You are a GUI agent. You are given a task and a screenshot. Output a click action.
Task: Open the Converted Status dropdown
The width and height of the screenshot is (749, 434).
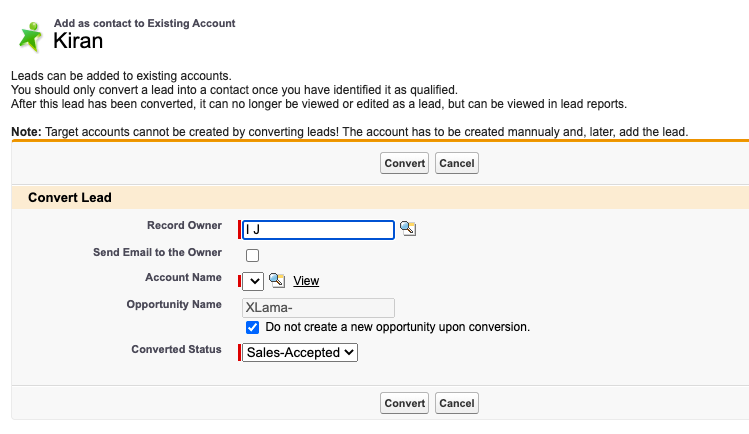point(300,352)
